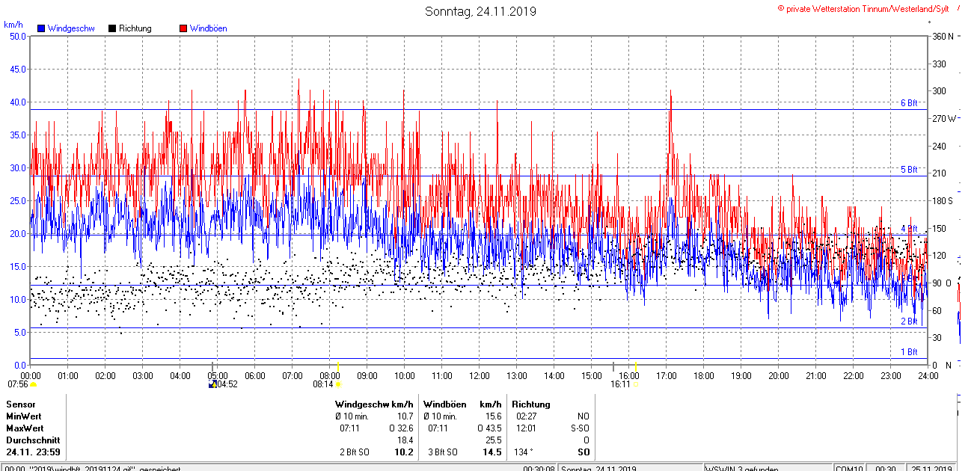Click WSWIN 3 gefunden in status bar

[x=741, y=469]
